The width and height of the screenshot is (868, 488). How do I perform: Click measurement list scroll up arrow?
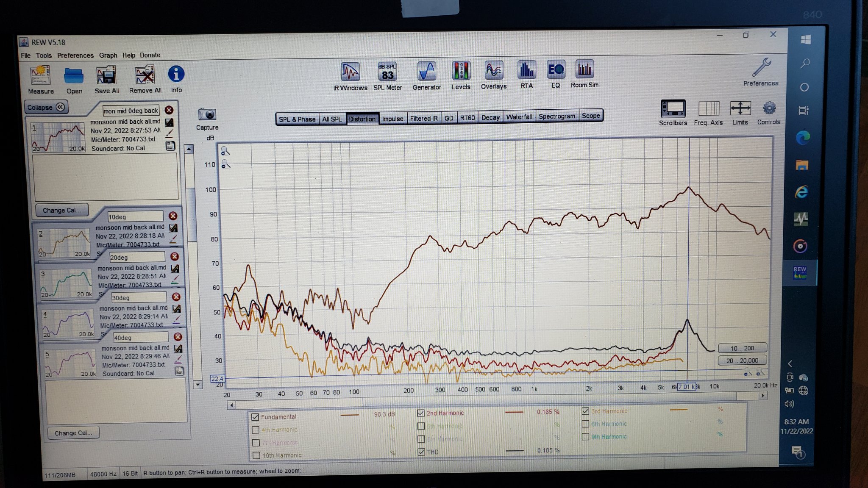[189, 149]
